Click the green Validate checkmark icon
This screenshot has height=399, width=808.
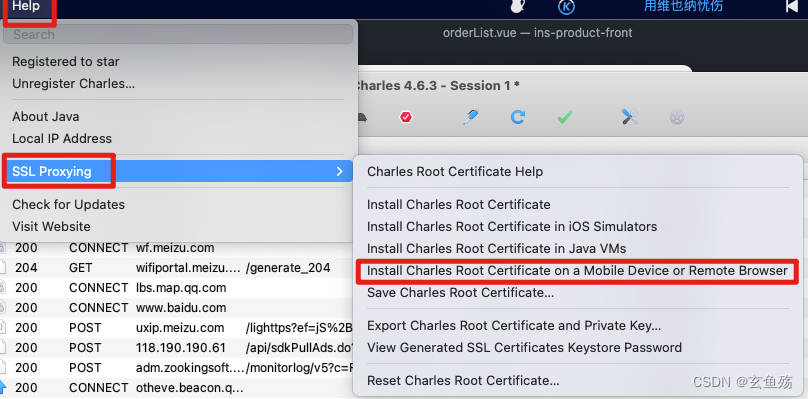pyautogui.click(x=565, y=118)
